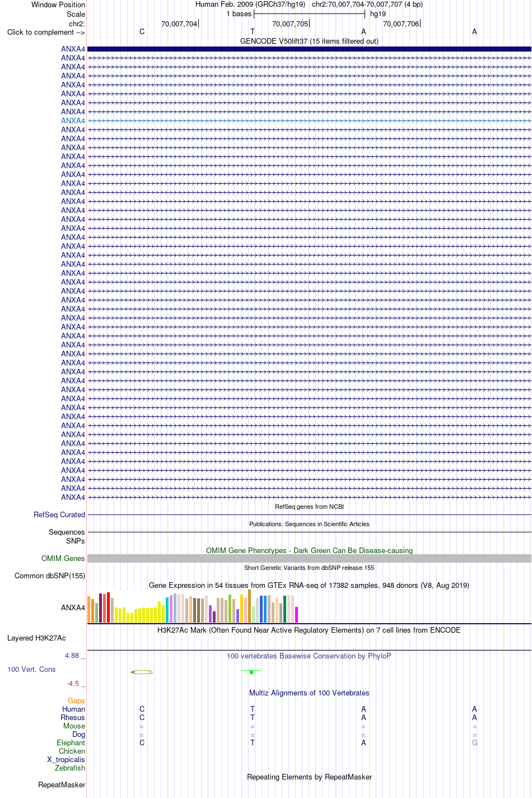Open 'Repeating Elements by RepeatMasker' title
This screenshot has width=532, height=798.
coord(309,777)
